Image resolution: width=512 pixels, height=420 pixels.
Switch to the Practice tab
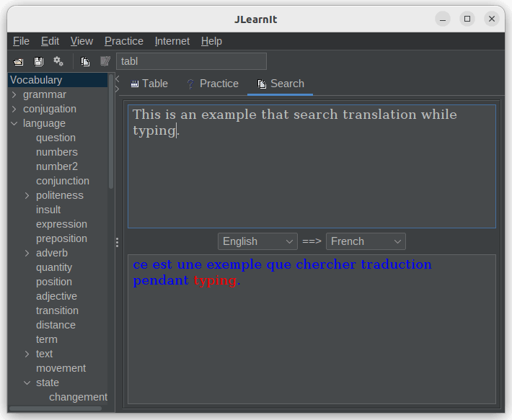[x=213, y=84]
